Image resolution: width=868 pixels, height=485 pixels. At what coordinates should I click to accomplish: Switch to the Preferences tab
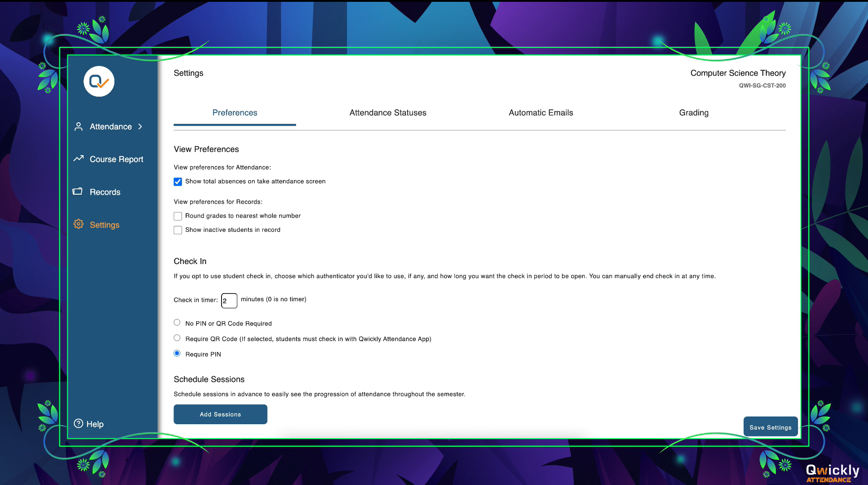click(x=235, y=113)
